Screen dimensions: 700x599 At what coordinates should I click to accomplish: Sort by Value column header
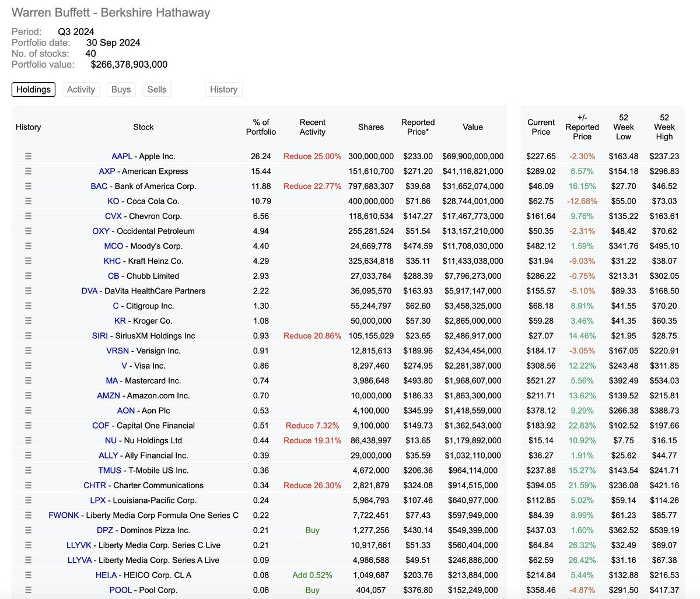(x=473, y=127)
